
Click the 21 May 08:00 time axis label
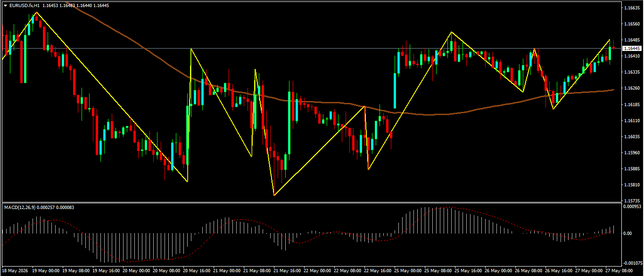pyautogui.click(x=257, y=271)
